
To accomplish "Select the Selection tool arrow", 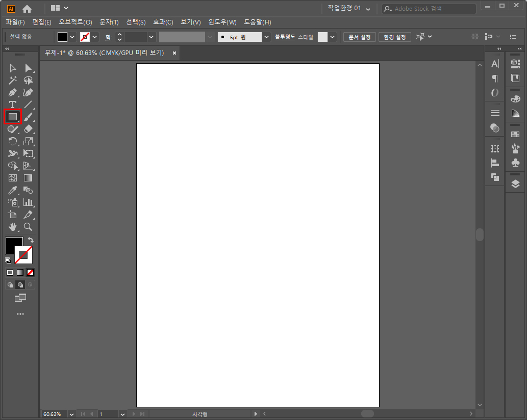I will [x=13, y=68].
